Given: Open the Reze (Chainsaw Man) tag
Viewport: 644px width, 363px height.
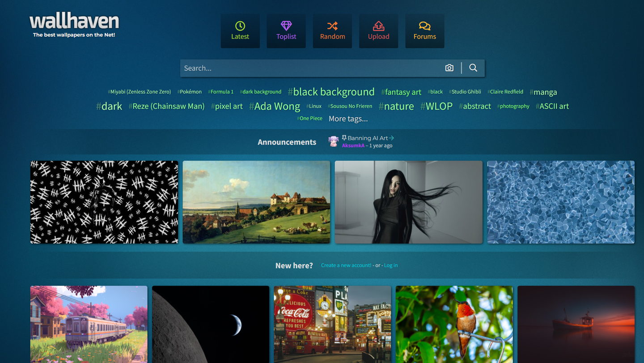Looking at the screenshot, I should point(166,106).
